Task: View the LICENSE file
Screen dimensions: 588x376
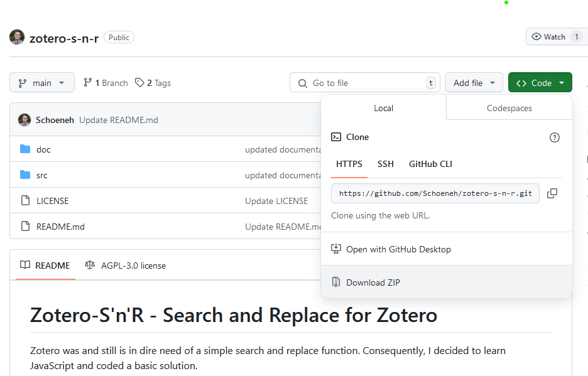Action: pos(52,201)
